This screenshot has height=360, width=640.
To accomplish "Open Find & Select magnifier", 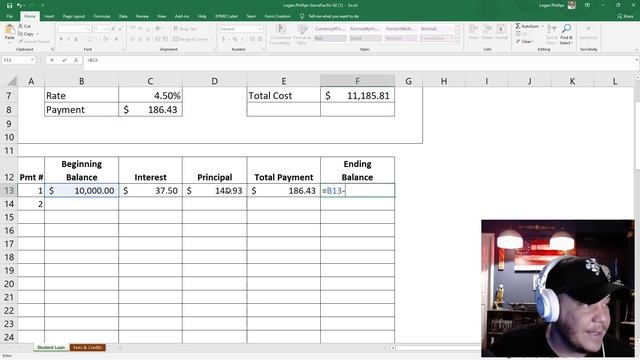I will click(x=566, y=34).
